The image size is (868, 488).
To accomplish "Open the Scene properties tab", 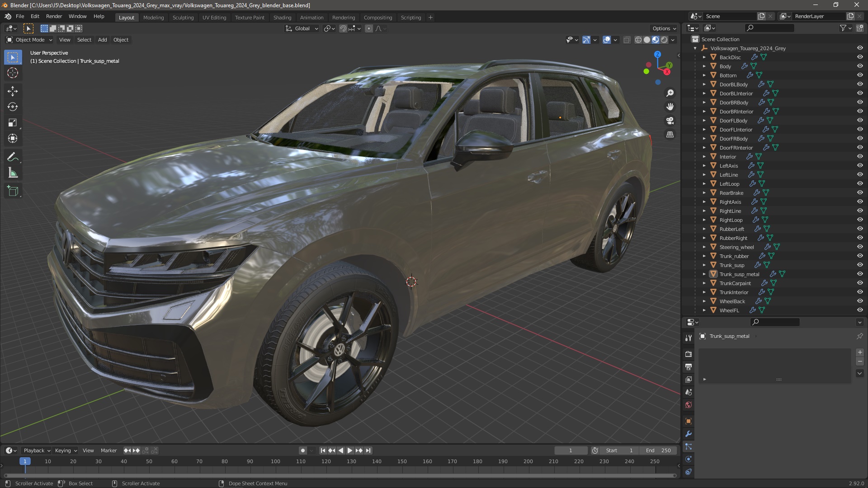I will pyautogui.click(x=689, y=392).
